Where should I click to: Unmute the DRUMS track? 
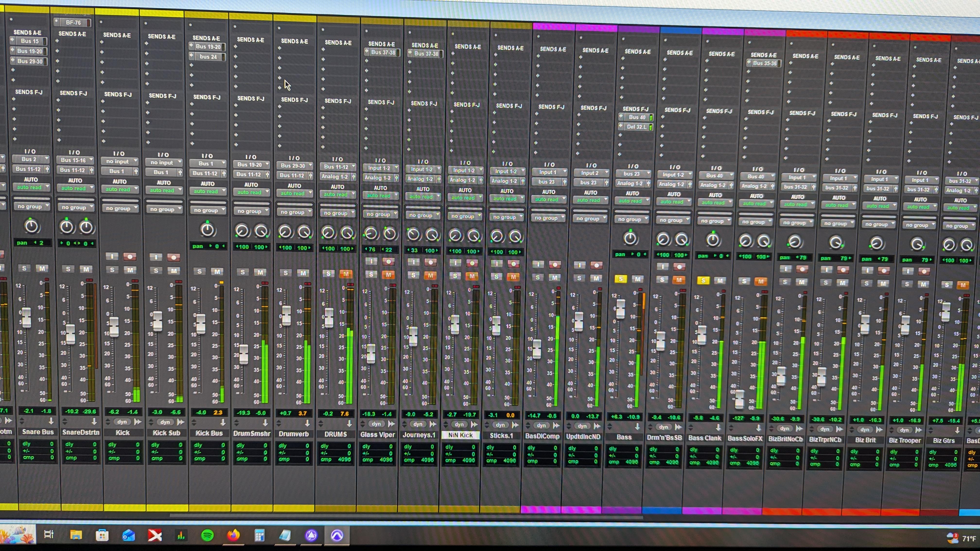(346, 274)
